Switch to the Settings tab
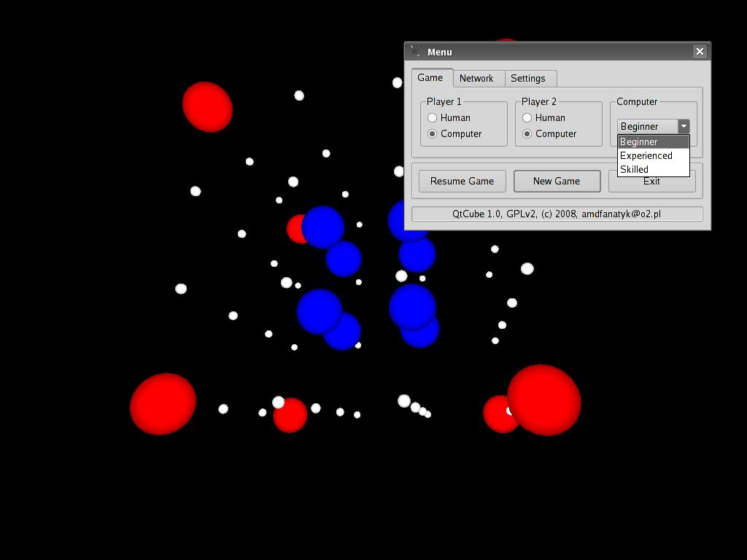Image resolution: width=747 pixels, height=560 pixels. pyautogui.click(x=530, y=79)
